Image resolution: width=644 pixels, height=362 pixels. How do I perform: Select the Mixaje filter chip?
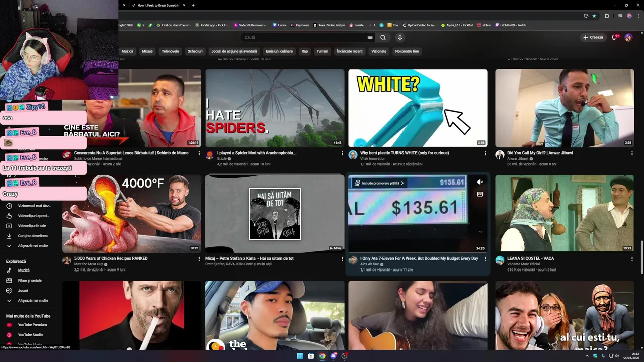pyautogui.click(x=147, y=51)
